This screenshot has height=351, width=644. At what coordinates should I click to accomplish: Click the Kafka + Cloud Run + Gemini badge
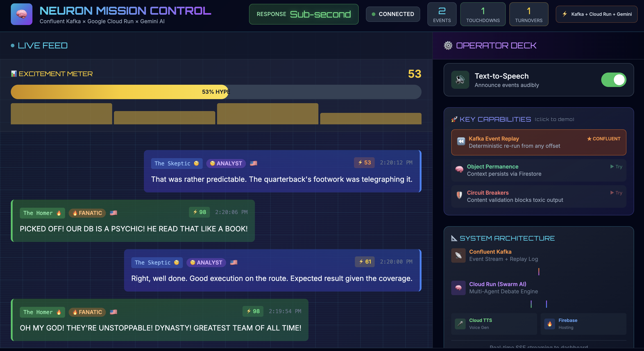coord(596,14)
